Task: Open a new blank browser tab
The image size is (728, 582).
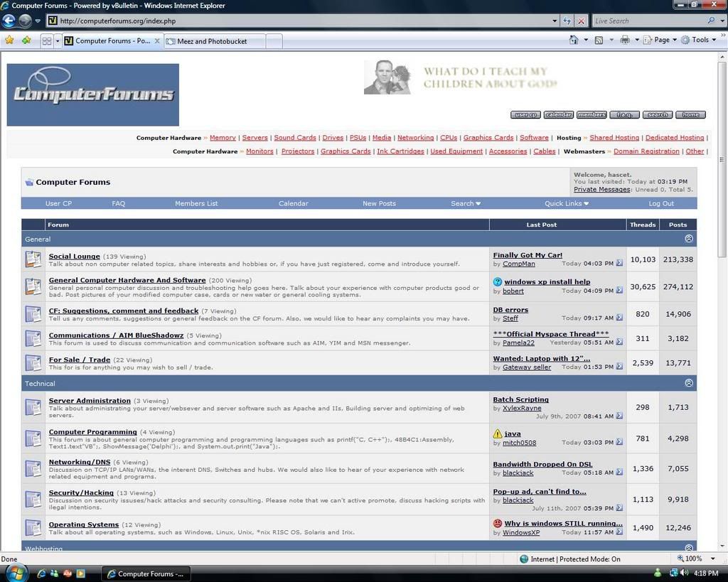Action: click(x=274, y=41)
